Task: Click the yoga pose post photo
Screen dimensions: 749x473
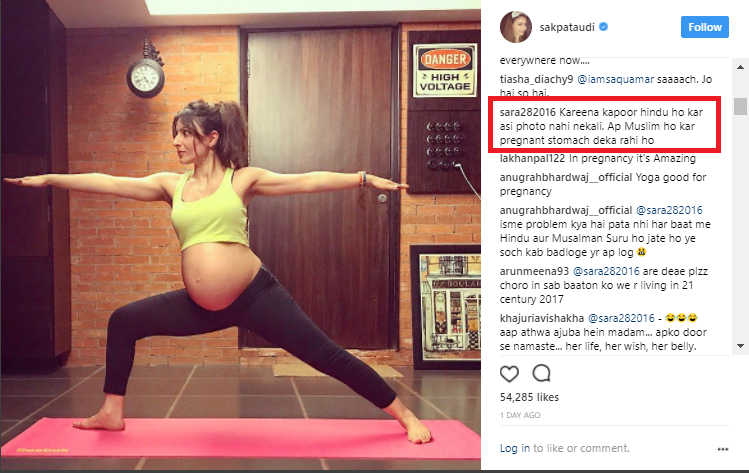Action: coord(241,235)
